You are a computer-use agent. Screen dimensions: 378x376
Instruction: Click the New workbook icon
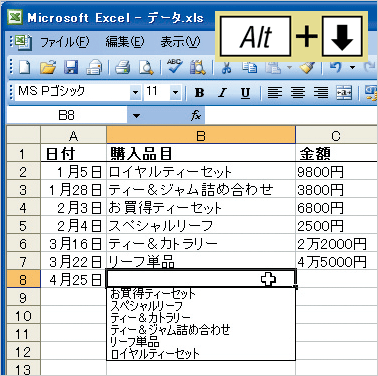(x=25, y=68)
